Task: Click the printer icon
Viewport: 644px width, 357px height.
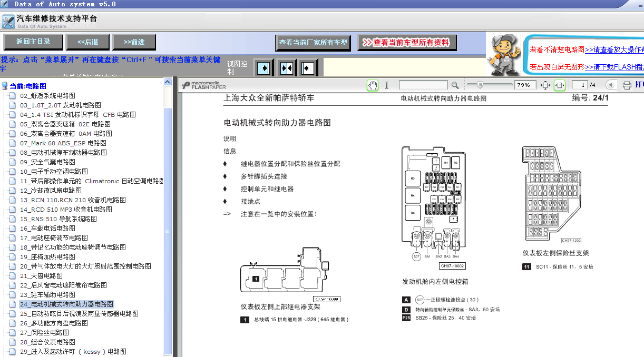Action: (x=627, y=85)
